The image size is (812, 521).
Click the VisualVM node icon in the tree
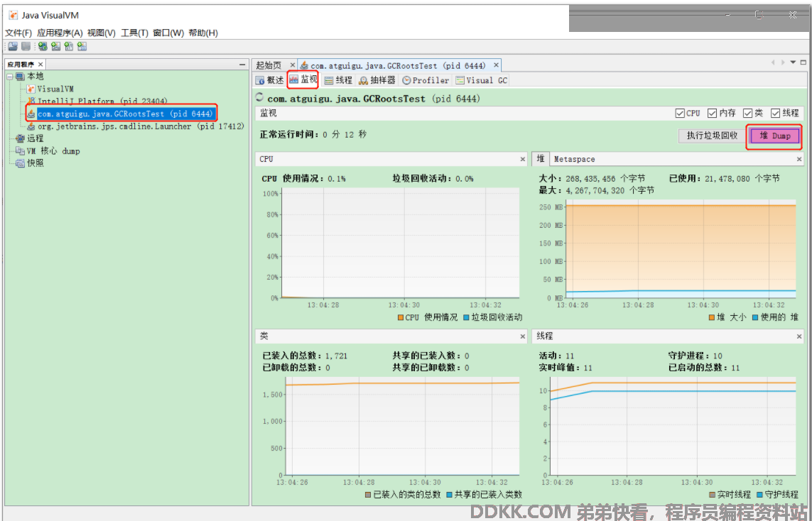tap(31, 89)
